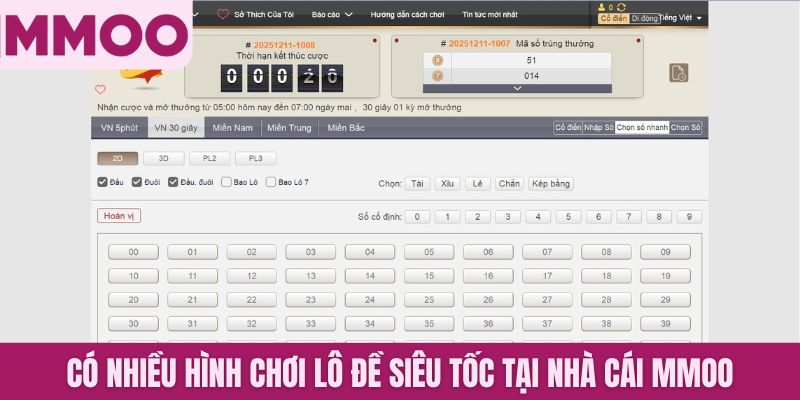Select number 25 in grid
This screenshot has height=400, width=800.
pos(429,300)
